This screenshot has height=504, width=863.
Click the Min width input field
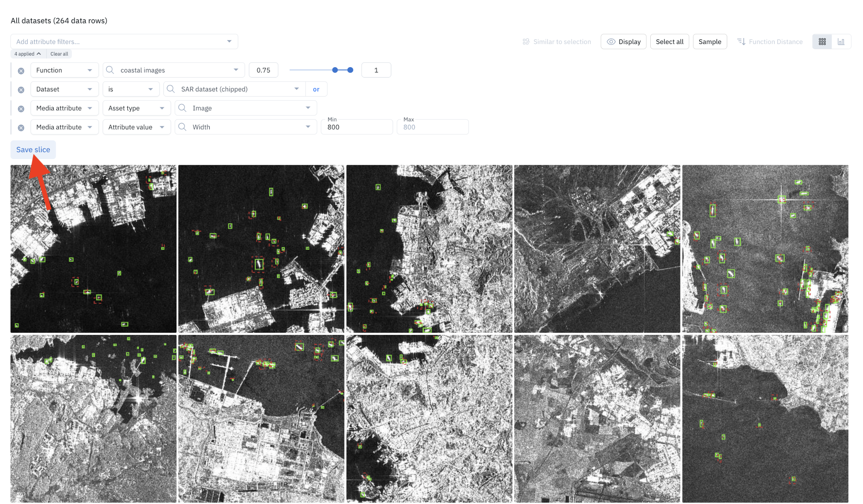coord(356,127)
